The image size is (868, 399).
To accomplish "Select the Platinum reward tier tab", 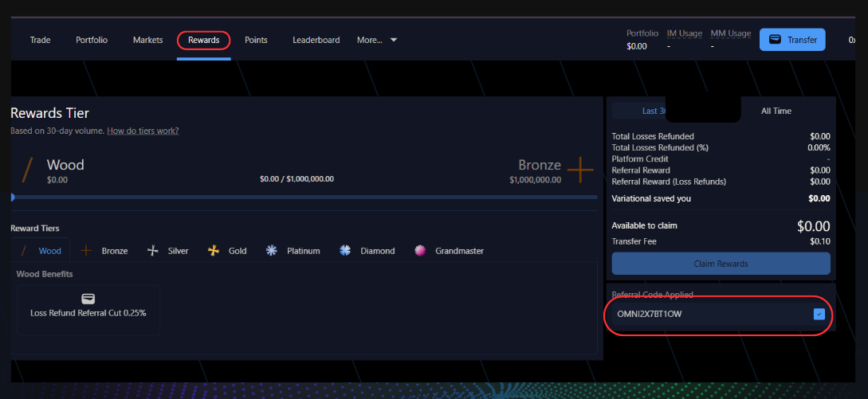I will pos(293,251).
